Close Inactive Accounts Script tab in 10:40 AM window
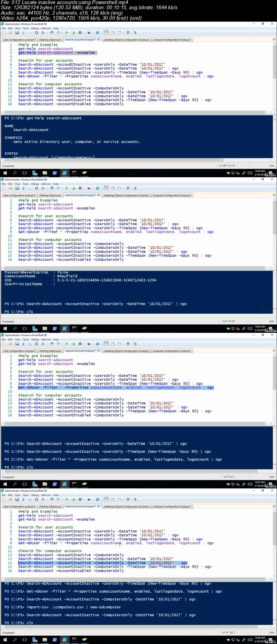277x644 pixels. click(x=99, y=40)
